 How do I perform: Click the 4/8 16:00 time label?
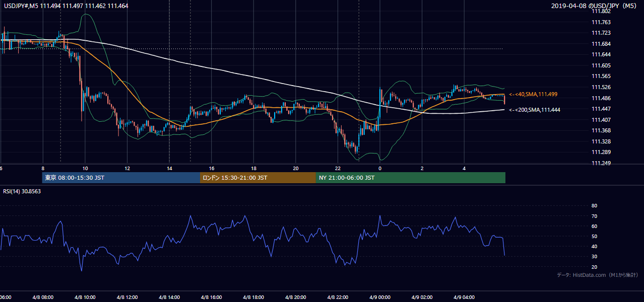pos(211,297)
